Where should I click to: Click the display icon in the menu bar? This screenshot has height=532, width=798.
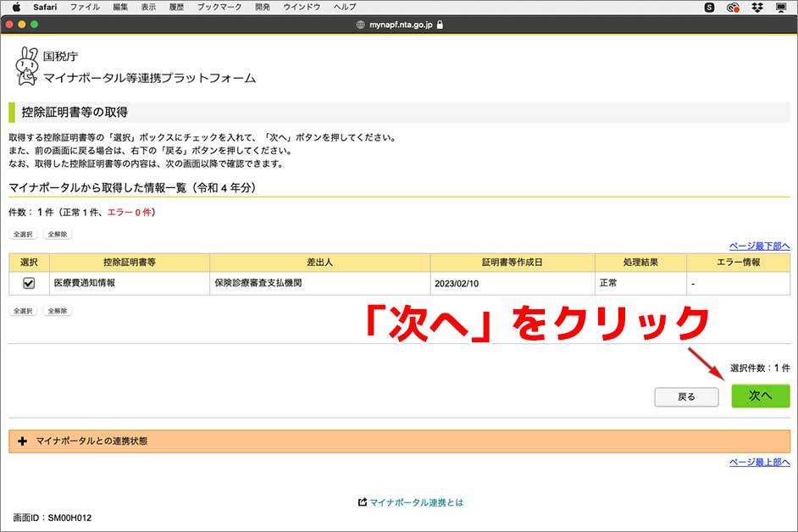pos(780,7)
